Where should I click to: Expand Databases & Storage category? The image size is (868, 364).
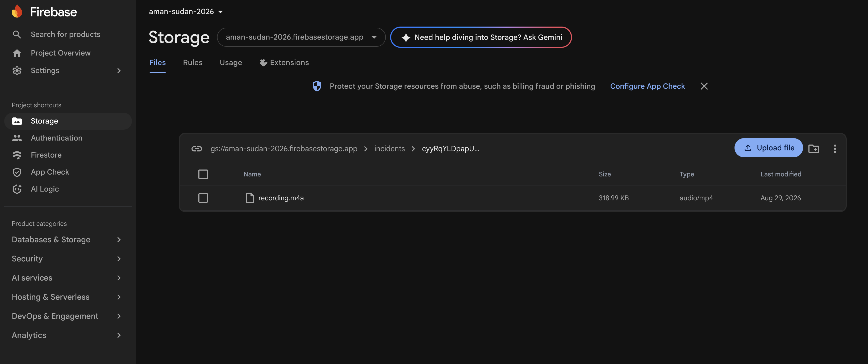tap(66, 239)
